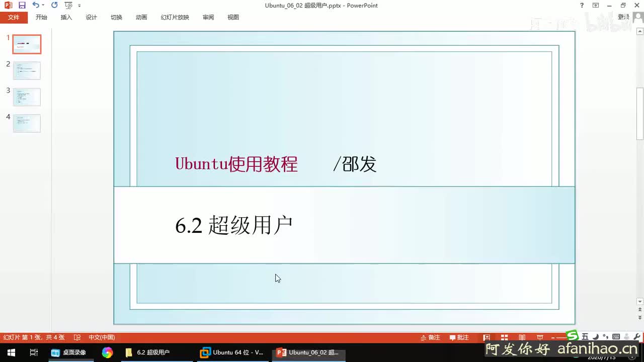Image resolution: width=644 pixels, height=362 pixels.
Task: Click the 登录 sign-in link
Action: click(x=624, y=17)
